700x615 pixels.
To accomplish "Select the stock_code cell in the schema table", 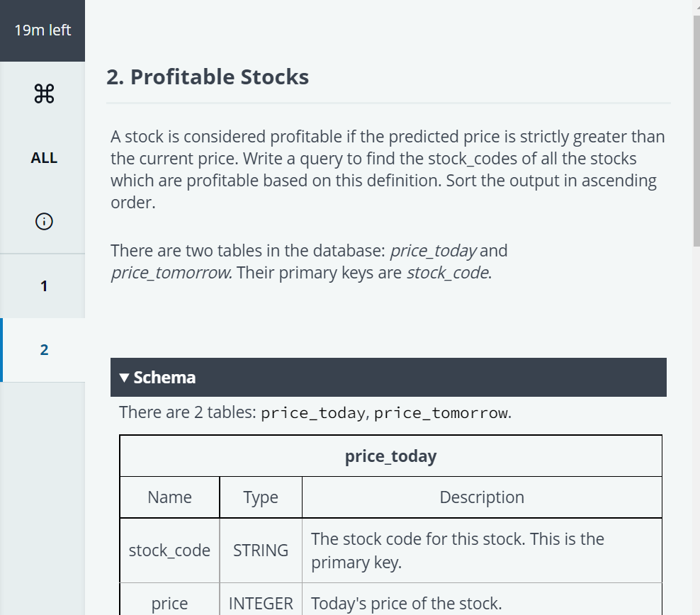I will [x=169, y=550].
